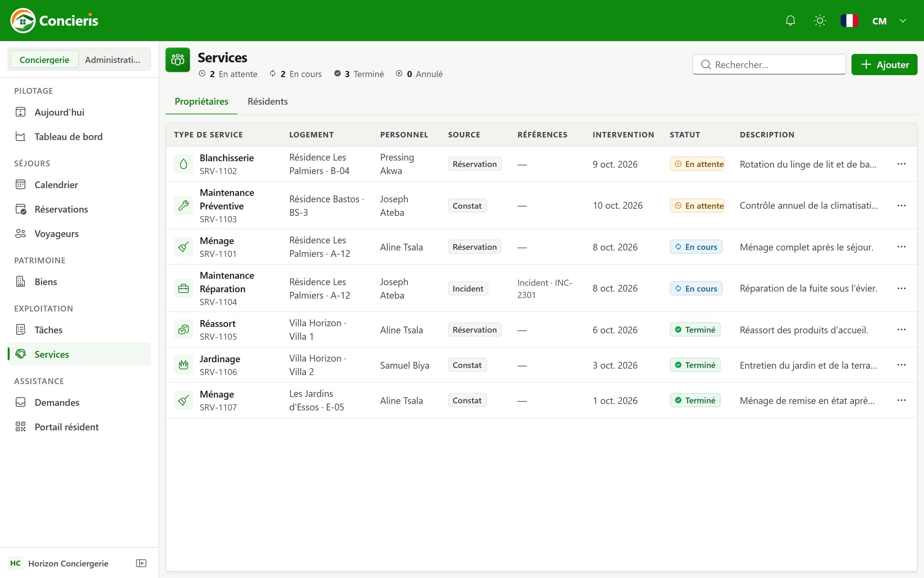The width and height of the screenshot is (924, 578).
Task: Open the more menu for Ménage SRV-1107
Action: point(902,400)
